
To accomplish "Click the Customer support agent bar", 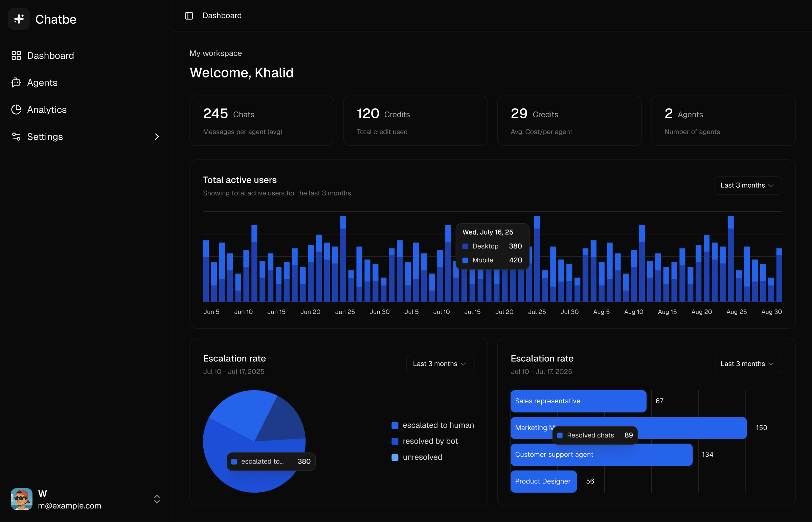I will [601, 454].
